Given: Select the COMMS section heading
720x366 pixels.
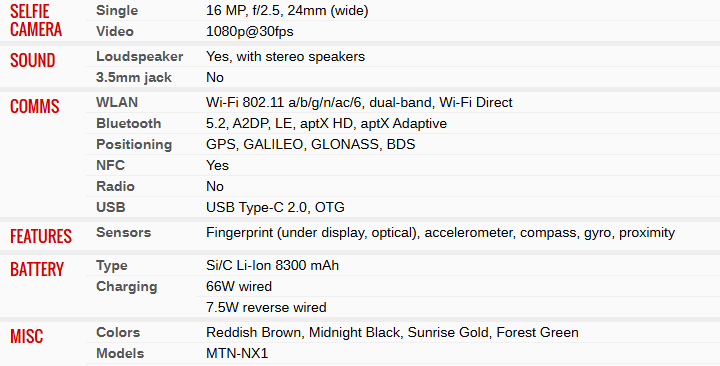Looking at the screenshot, I should [34, 106].
